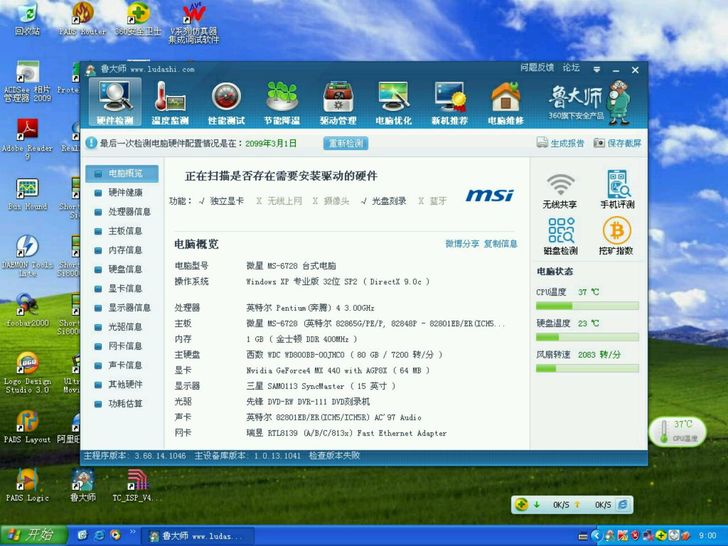Select 光驱信息 in the sidebar
This screenshot has width=728, height=546.
(x=122, y=327)
